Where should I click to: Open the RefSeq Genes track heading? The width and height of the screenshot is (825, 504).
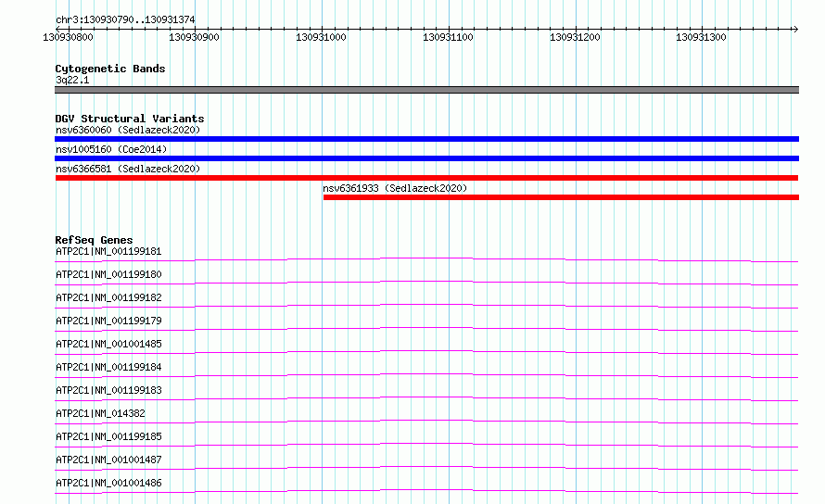click(94, 240)
